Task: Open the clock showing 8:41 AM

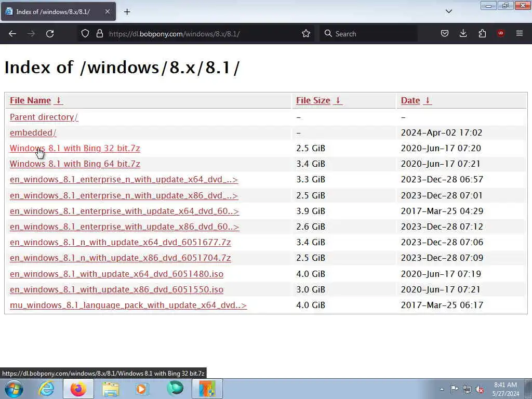Action: point(506,389)
